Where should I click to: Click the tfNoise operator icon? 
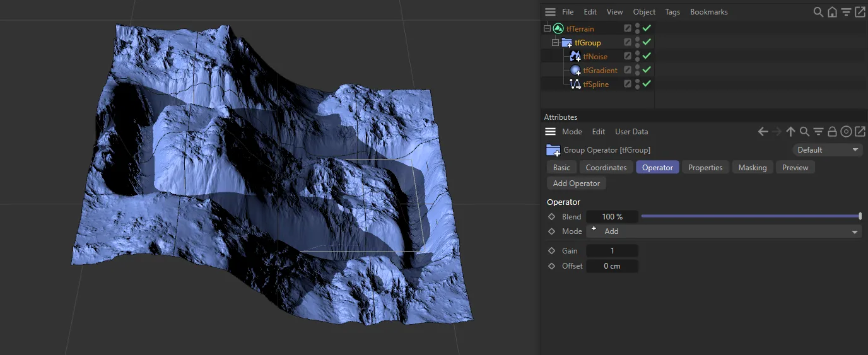[575, 57]
